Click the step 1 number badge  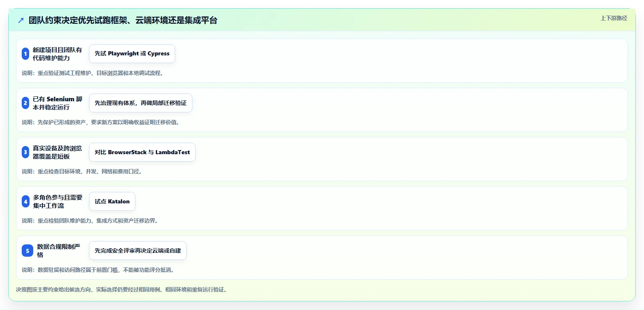[25, 54]
